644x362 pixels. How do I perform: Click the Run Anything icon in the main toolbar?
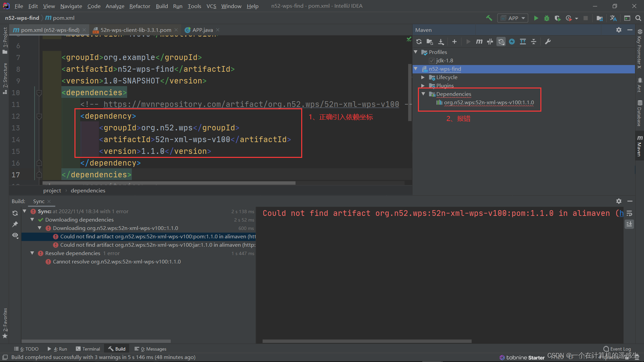pyautogui.click(x=627, y=18)
